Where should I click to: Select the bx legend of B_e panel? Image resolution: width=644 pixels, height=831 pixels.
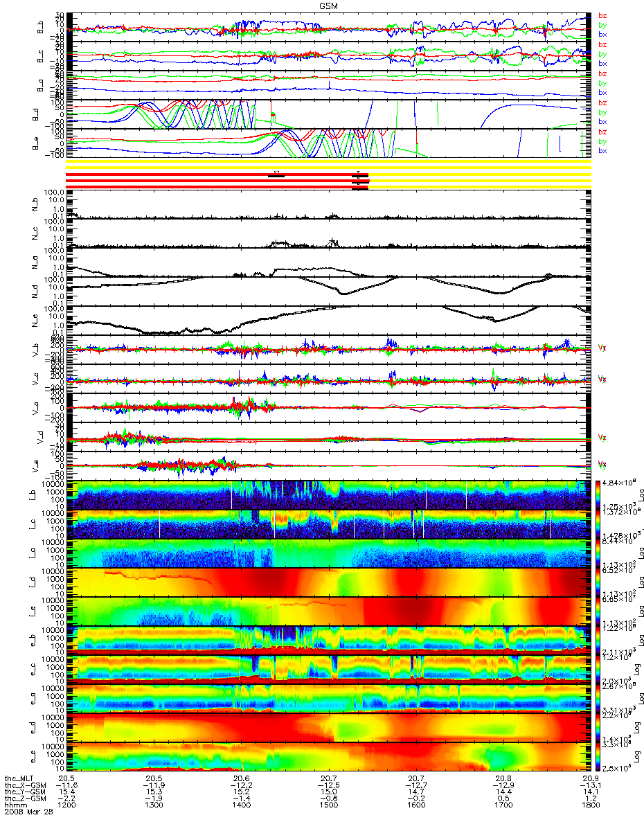602,151
